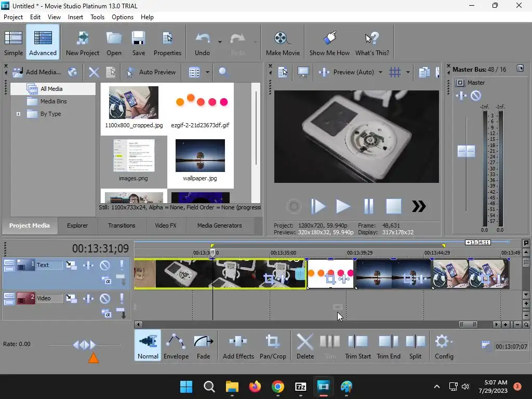The width and height of the screenshot is (532, 399).
Task: Expand the By Type tree node
Action: tap(18, 114)
